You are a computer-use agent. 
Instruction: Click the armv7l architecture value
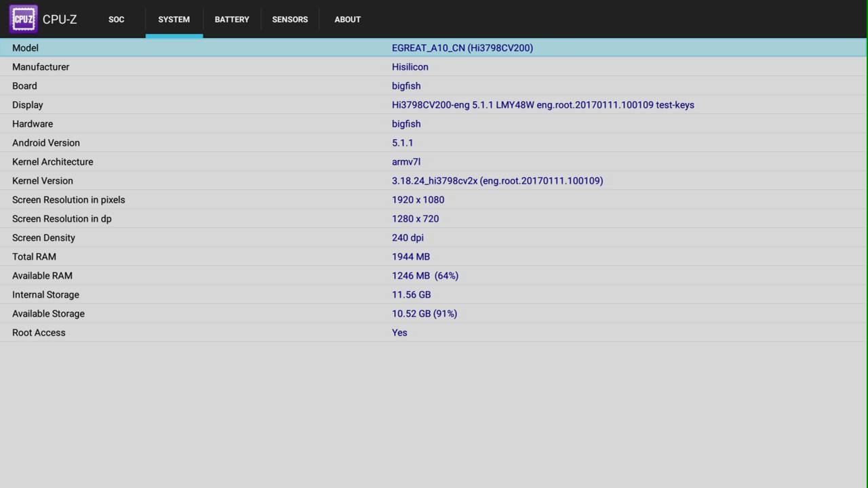pos(406,162)
